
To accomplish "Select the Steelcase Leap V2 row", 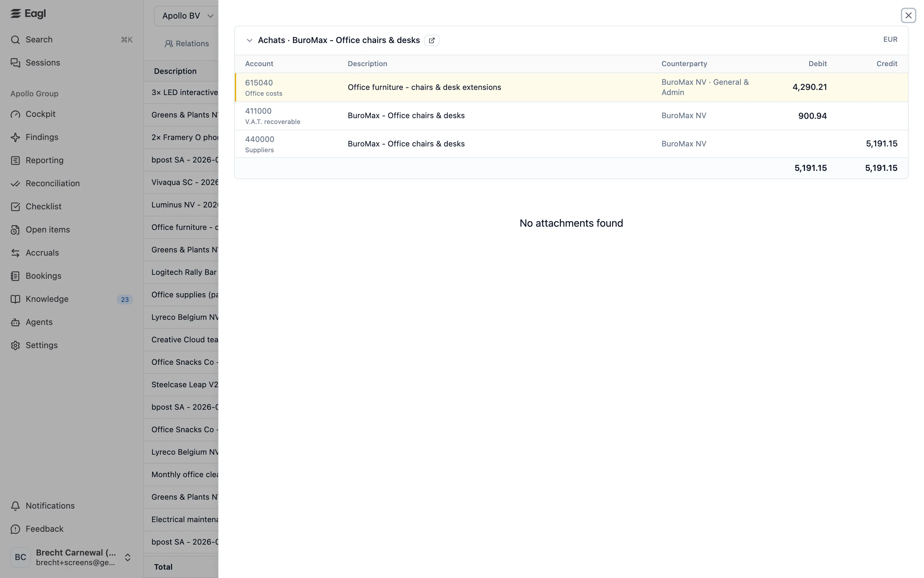I will coord(181,385).
